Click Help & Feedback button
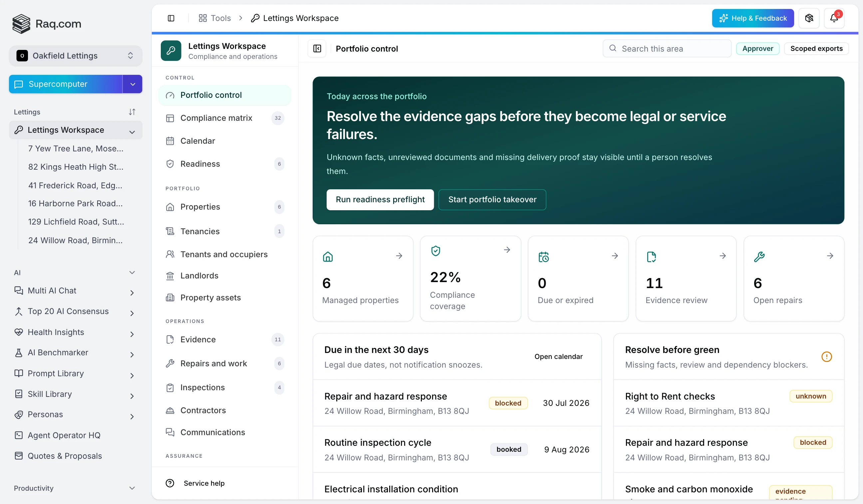This screenshot has height=504, width=863. pos(753,18)
